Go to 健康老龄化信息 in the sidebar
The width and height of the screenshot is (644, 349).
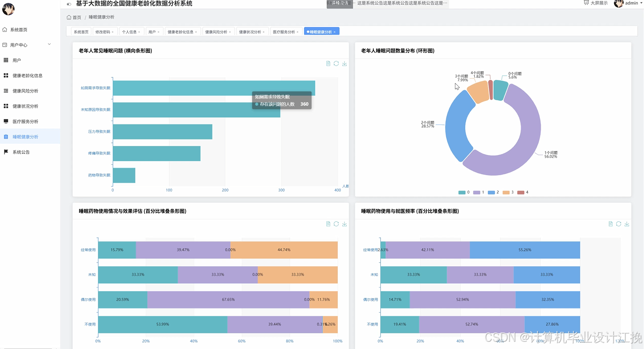(x=30, y=75)
